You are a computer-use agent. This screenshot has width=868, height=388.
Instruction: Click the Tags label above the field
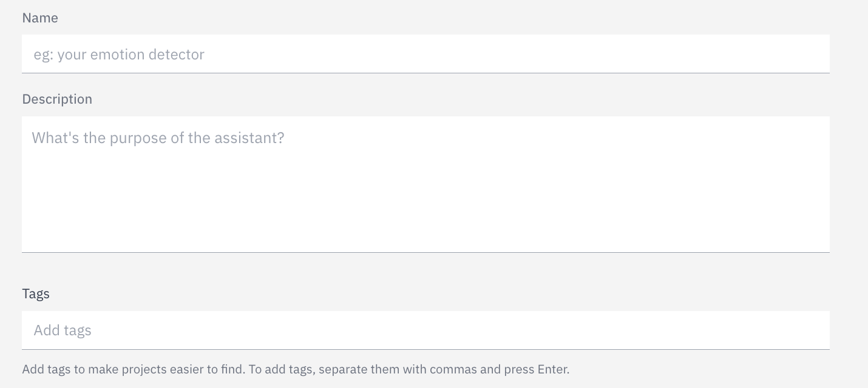[36, 294]
